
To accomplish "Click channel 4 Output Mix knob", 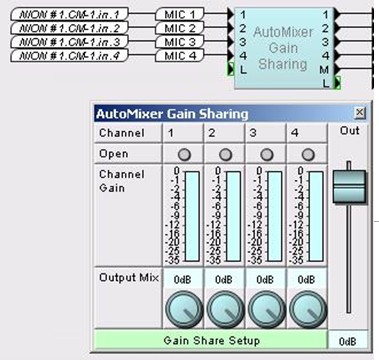I will click(x=307, y=309).
